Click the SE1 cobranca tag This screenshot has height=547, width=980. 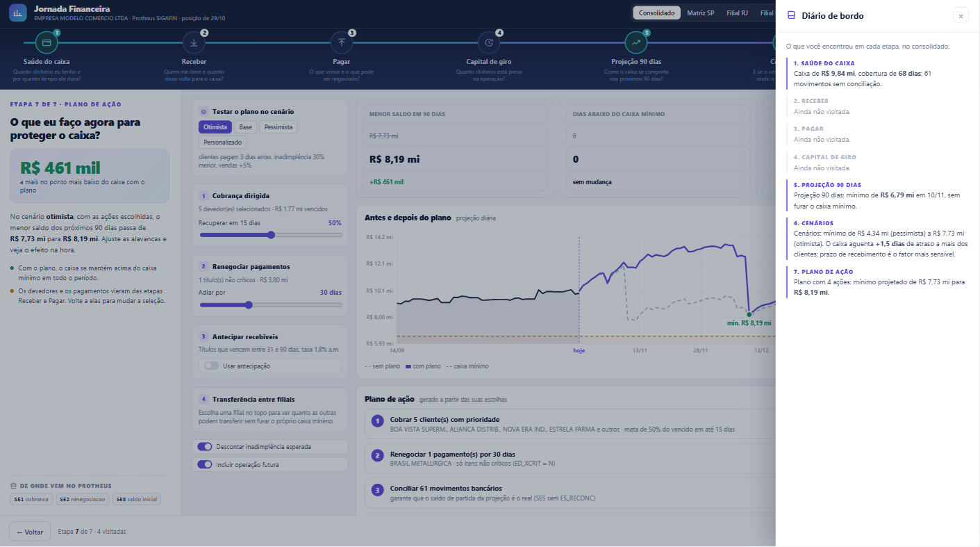pyautogui.click(x=32, y=499)
